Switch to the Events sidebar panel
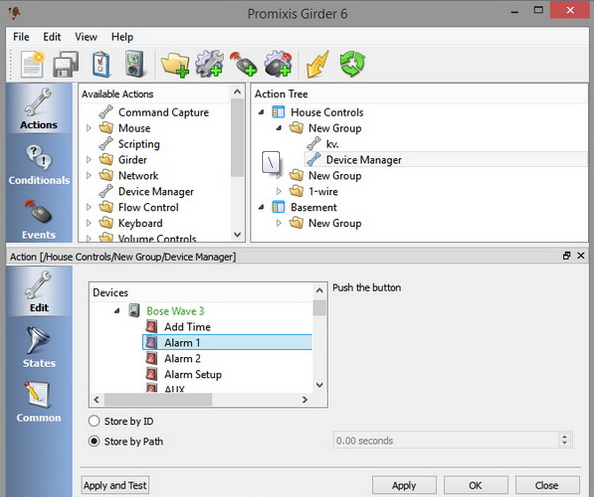594x497 pixels. click(39, 220)
